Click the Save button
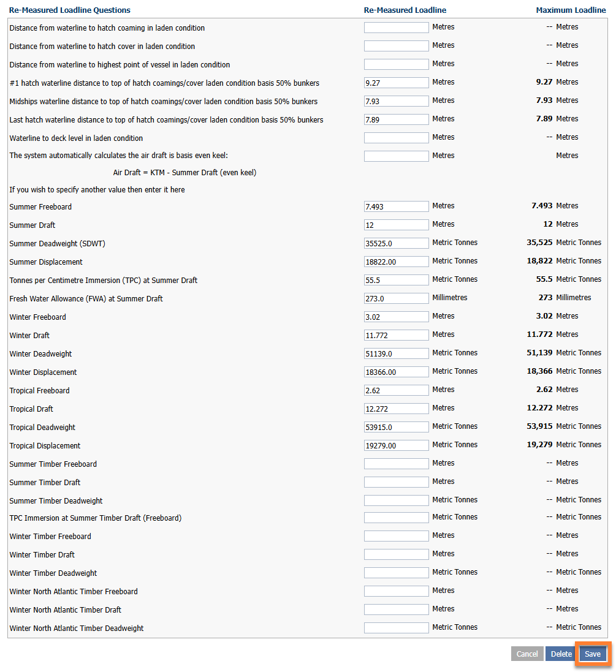Viewport: 616px width, 672px height. click(x=592, y=654)
